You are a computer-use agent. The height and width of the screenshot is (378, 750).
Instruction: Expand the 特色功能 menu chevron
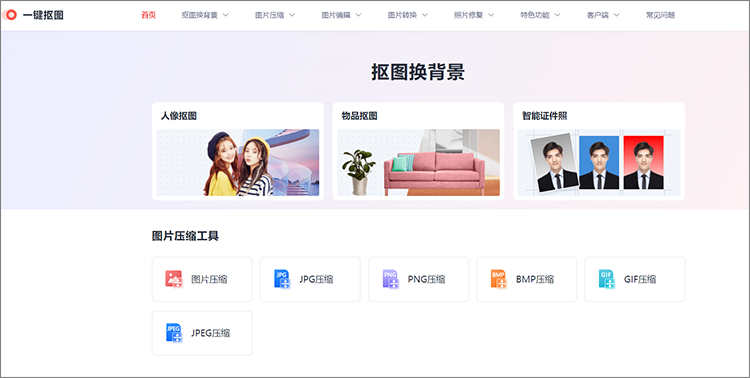pyautogui.click(x=557, y=15)
